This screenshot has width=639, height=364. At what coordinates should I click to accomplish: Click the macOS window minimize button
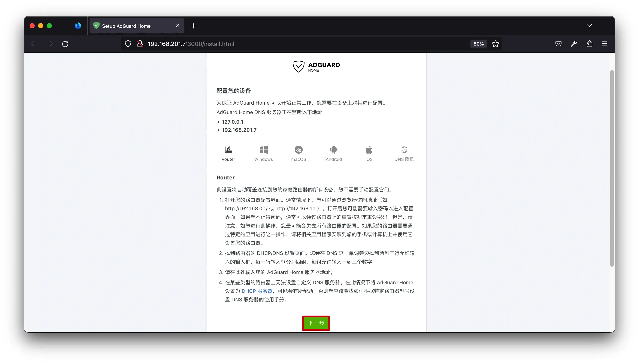tap(40, 26)
